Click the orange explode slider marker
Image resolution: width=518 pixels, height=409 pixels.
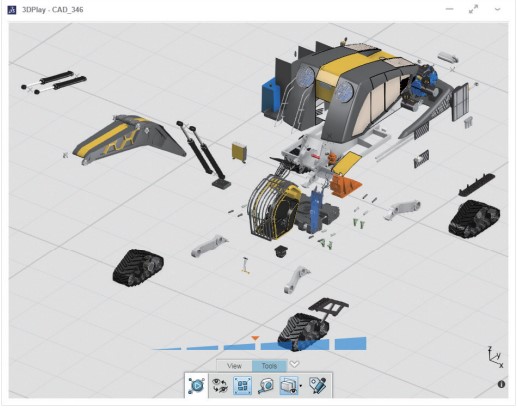(x=255, y=338)
